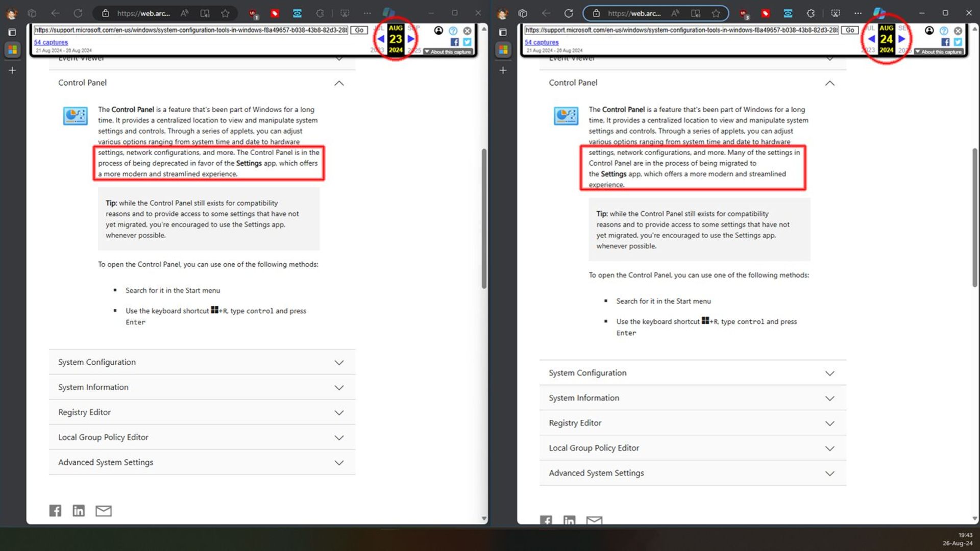Click the 54 captures link on right page
Image resolution: width=980 pixels, height=551 pixels.
point(541,42)
